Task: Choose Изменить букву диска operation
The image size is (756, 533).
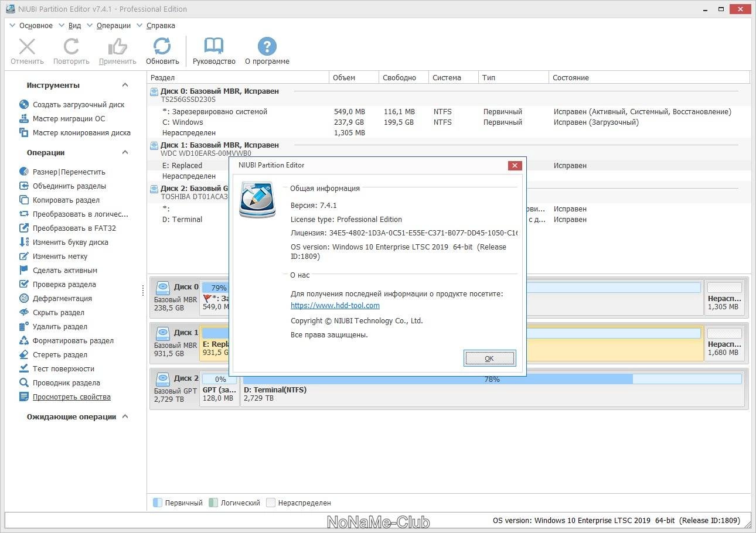Action: click(70, 242)
